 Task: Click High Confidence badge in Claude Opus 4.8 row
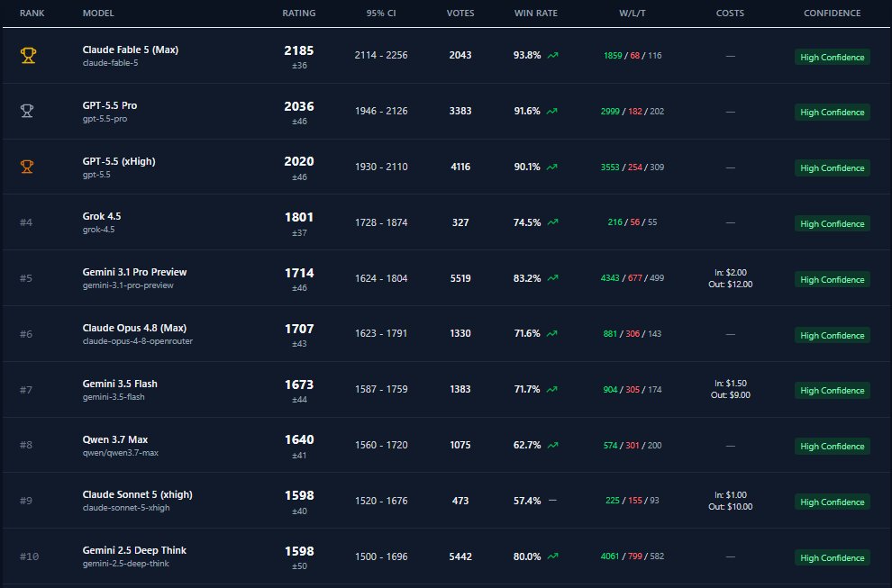point(833,335)
